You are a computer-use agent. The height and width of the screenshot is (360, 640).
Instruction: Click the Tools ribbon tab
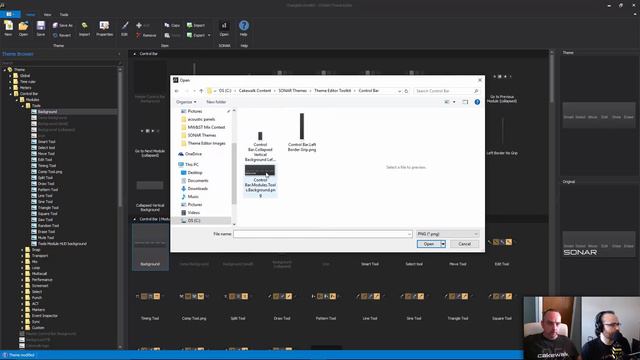point(64,15)
